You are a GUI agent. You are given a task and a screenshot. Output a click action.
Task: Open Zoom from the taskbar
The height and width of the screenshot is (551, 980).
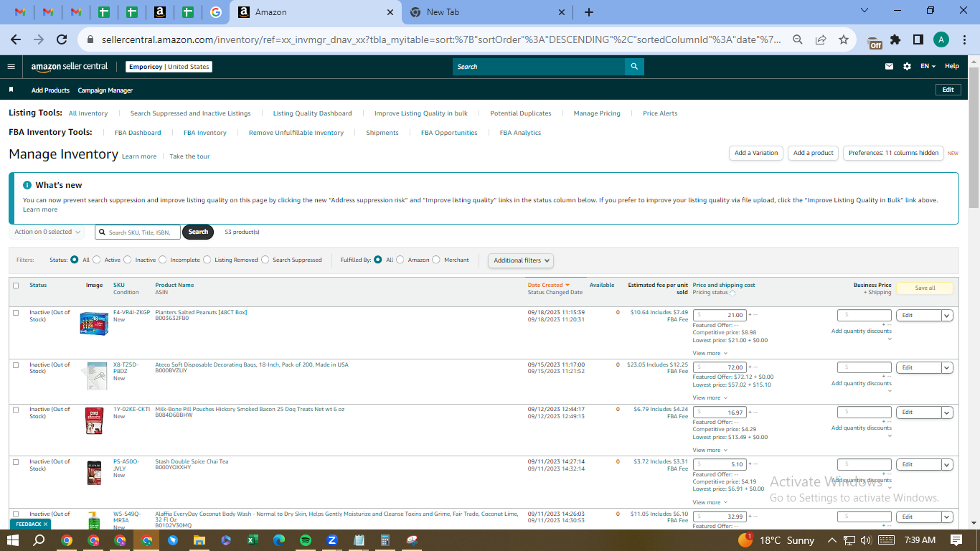[x=332, y=540]
